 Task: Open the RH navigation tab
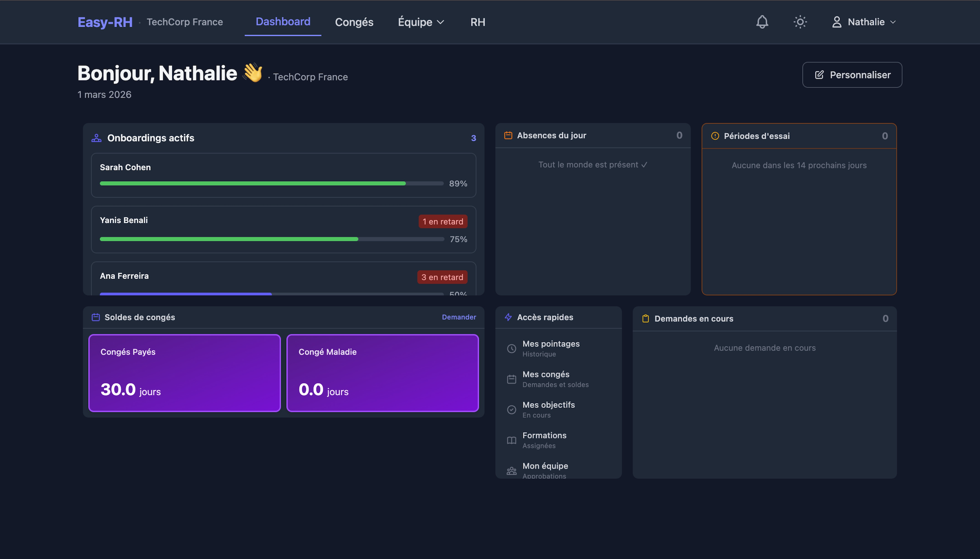pyautogui.click(x=478, y=22)
